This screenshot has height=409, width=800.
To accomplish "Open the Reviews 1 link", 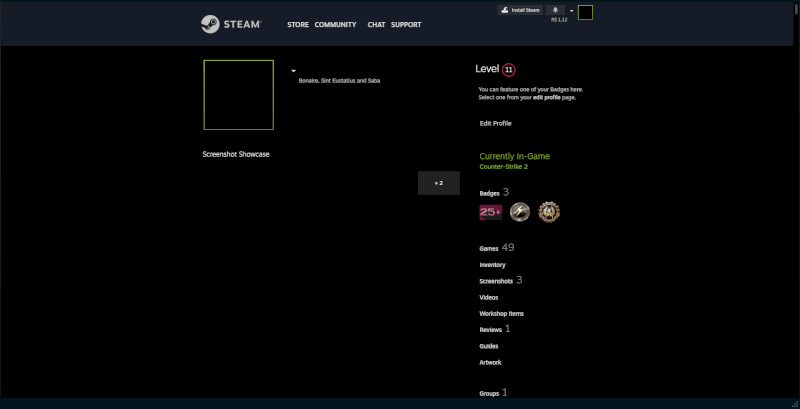I will pyautogui.click(x=494, y=329).
